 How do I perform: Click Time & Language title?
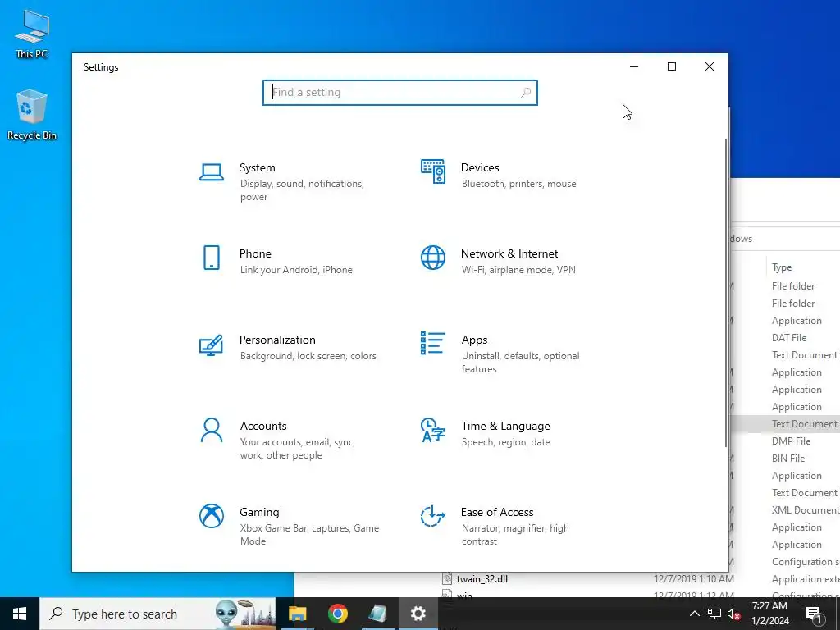tap(505, 426)
